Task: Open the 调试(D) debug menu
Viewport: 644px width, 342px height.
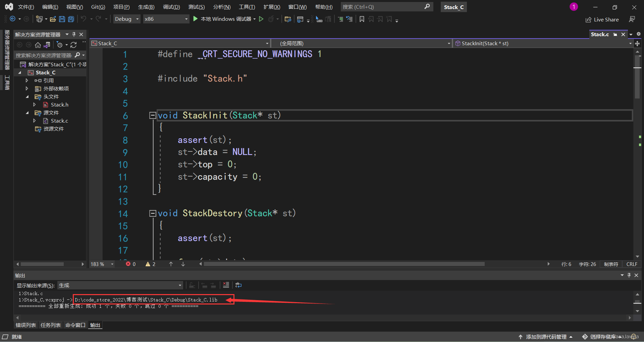Action: tap(171, 7)
